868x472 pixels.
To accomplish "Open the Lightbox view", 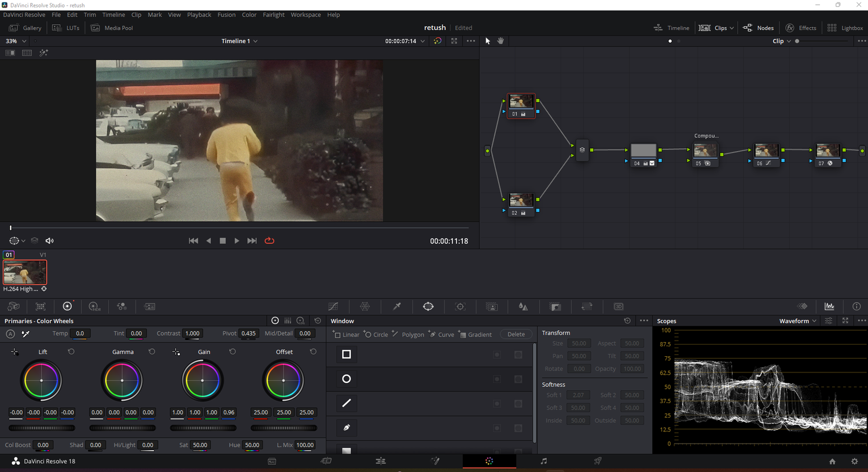I will click(x=845, y=28).
